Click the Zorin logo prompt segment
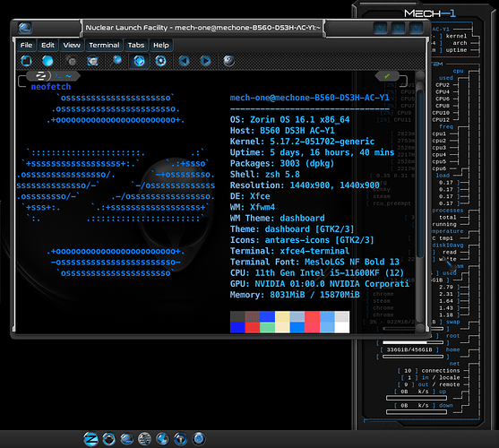This screenshot has height=448, width=499. coord(40,76)
